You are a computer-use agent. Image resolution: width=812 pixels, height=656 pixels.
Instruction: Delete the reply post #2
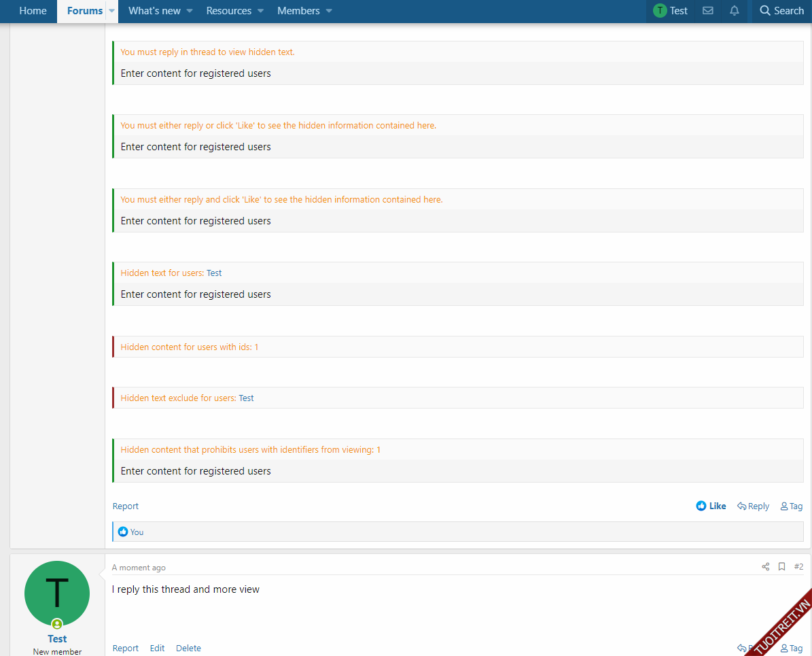coord(188,649)
